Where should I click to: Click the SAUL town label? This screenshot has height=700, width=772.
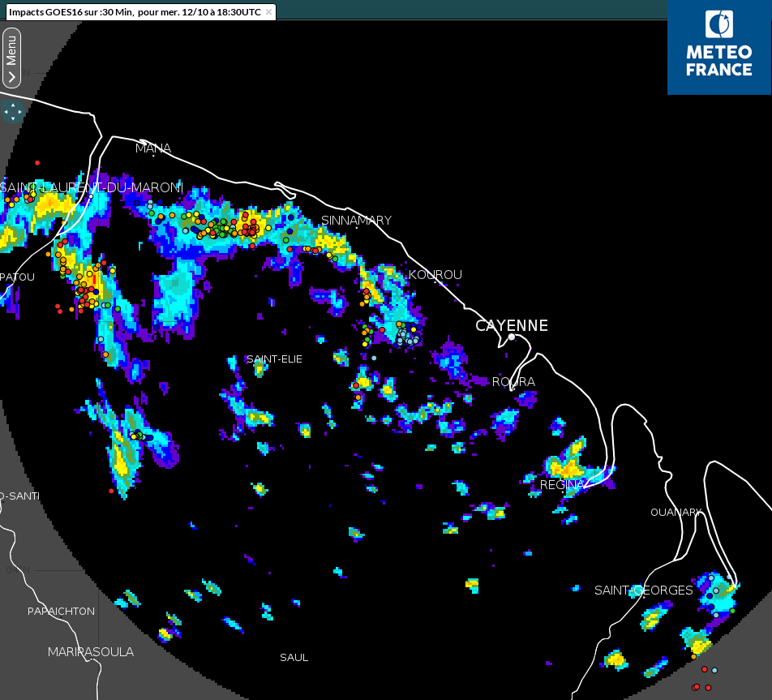(294, 657)
